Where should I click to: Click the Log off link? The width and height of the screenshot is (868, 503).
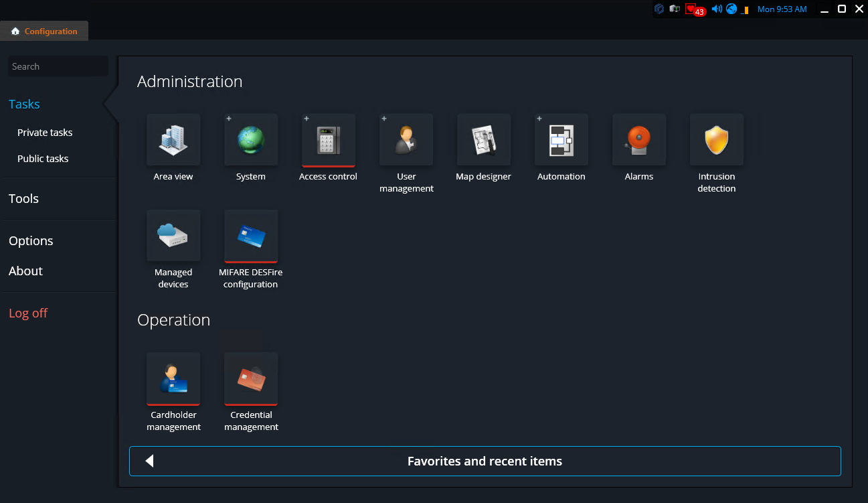coord(28,313)
